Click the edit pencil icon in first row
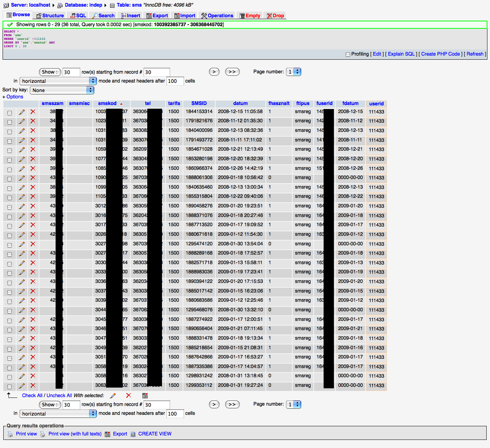 pos(22,112)
